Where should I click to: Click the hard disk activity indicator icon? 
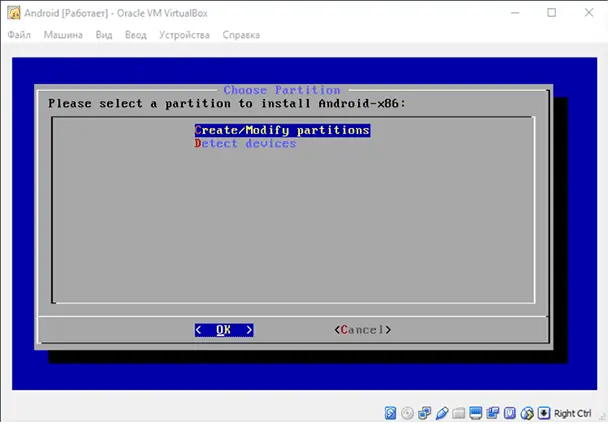pos(391,413)
